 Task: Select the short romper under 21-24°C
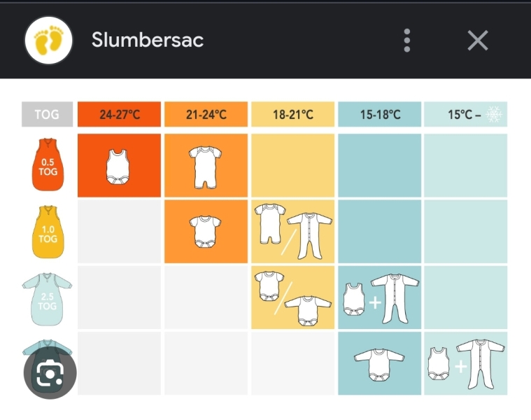coord(205,168)
